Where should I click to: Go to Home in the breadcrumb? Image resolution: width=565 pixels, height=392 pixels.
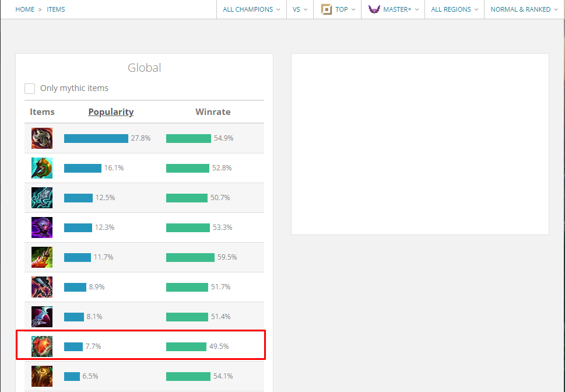25,9
